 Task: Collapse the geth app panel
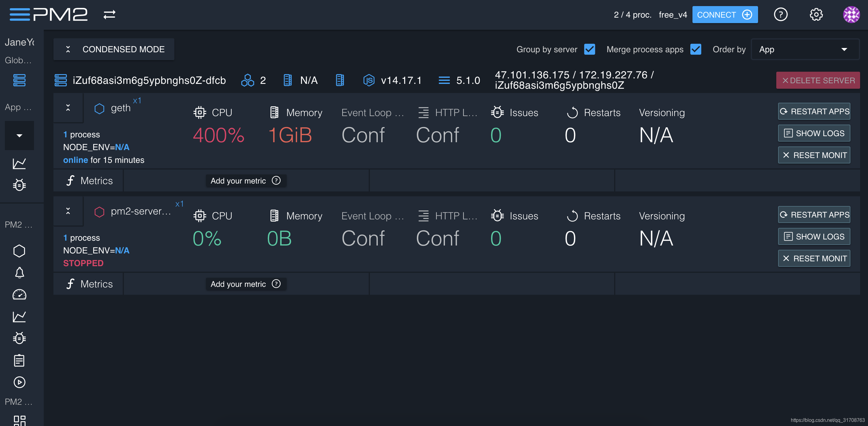click(68, 108)
